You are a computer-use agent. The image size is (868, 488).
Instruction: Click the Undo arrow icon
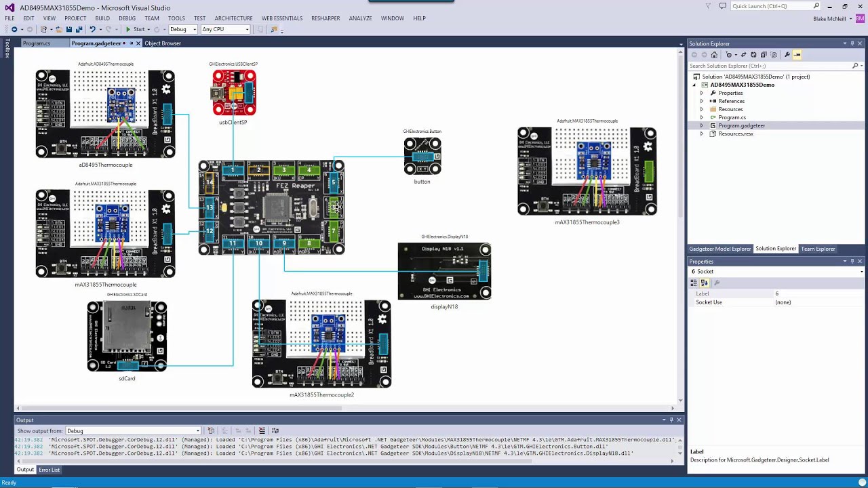pos(93,29)
